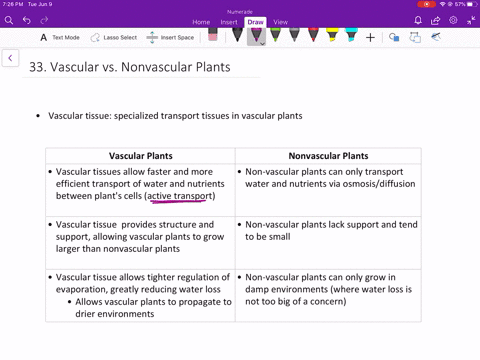
Task: Click sub-bullet 'Allows vascular plants to propagate'
Action: point(153,308)
